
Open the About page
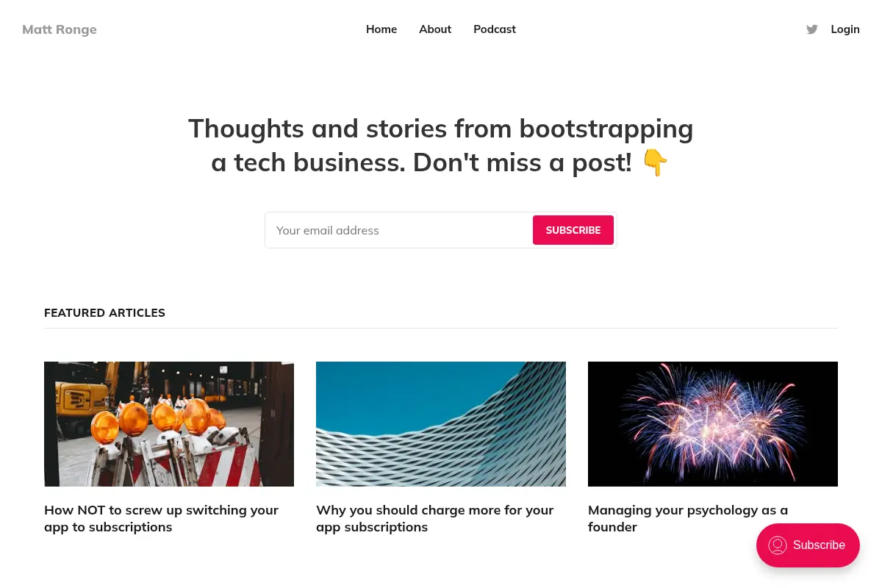click(x=435, y=29)
